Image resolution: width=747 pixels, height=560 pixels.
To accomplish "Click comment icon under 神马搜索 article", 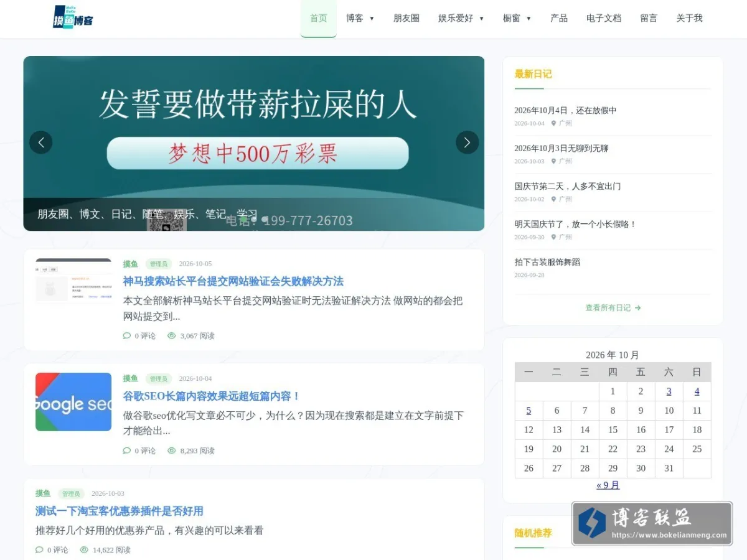I will point(127,335).
